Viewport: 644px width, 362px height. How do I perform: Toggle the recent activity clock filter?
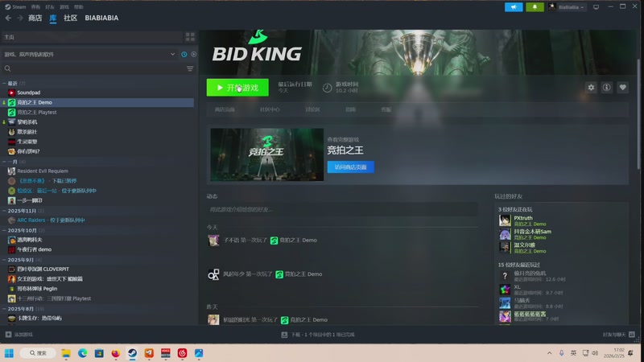click(184, 54)
